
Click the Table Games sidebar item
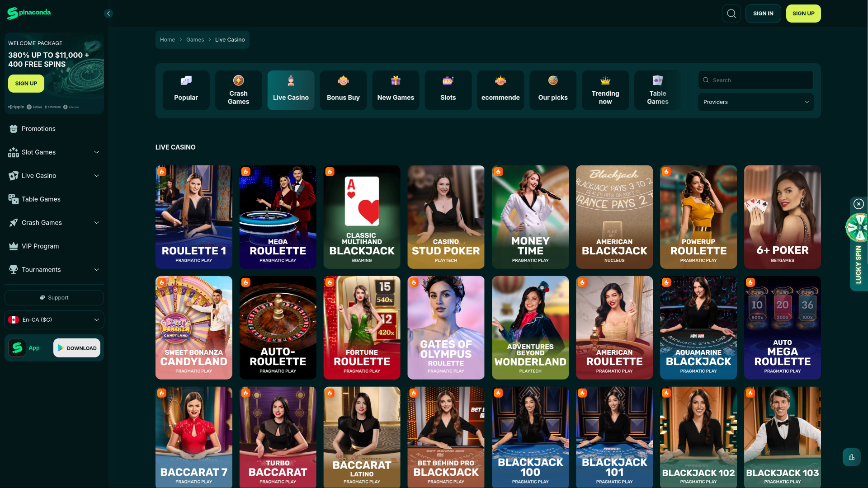(x=54, y=199)
